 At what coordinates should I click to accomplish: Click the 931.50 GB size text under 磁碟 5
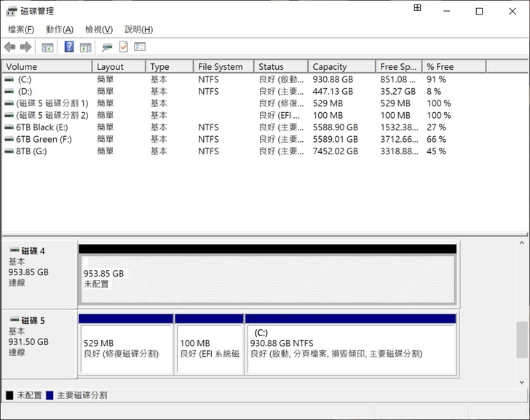coord(28,342)
